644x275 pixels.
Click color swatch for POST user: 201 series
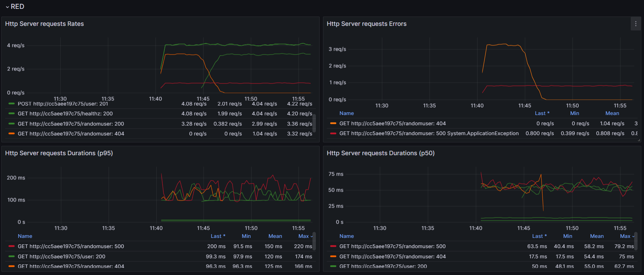(12, 104)
